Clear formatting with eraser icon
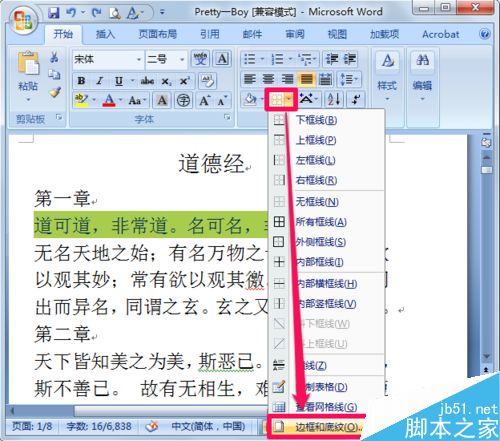Screen dimensions: 500x441 [207, 80]
